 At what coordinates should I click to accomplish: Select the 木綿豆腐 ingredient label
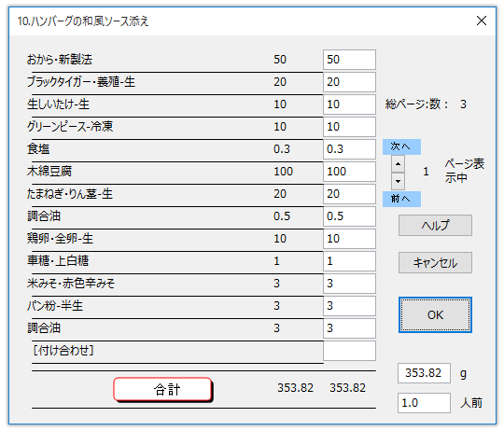click(x=49, y=172)
